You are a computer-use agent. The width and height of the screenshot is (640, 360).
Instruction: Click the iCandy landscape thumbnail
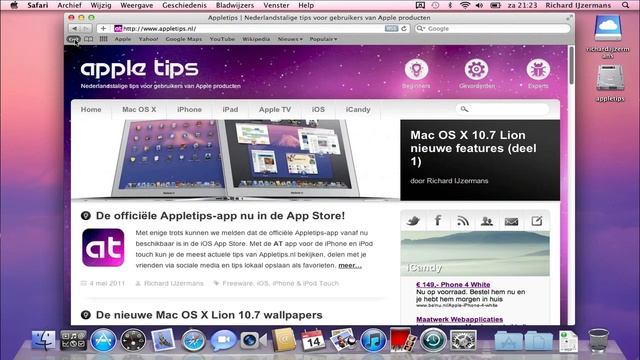click(475, 253)
